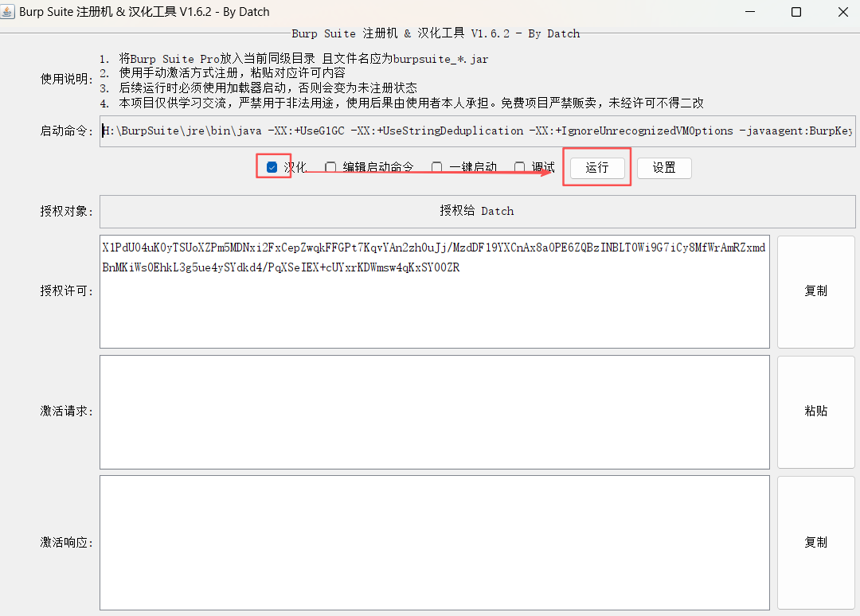Click the 授权给 Datch field

pos(477,212)
